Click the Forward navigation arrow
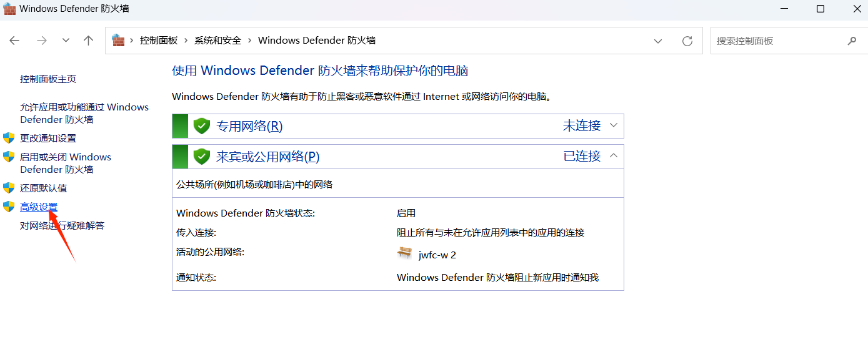This screenshot has width=868, height=342. (42, 41)
